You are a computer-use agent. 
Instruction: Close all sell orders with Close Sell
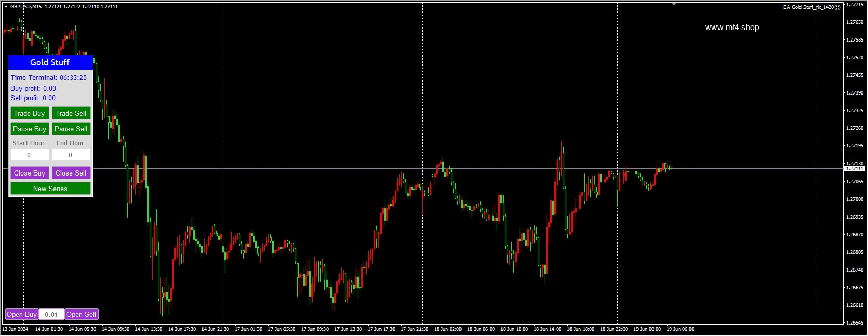click(x=71, y=173)
